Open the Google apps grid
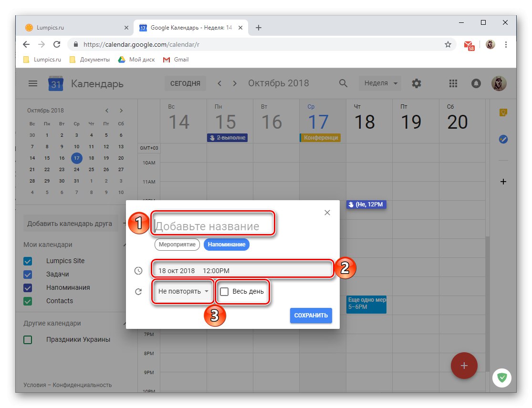 pos(453,83)
